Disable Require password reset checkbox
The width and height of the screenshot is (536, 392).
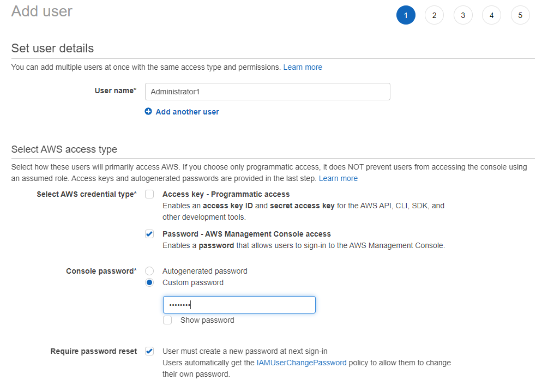pyautogui.click(x=149, y=351)
